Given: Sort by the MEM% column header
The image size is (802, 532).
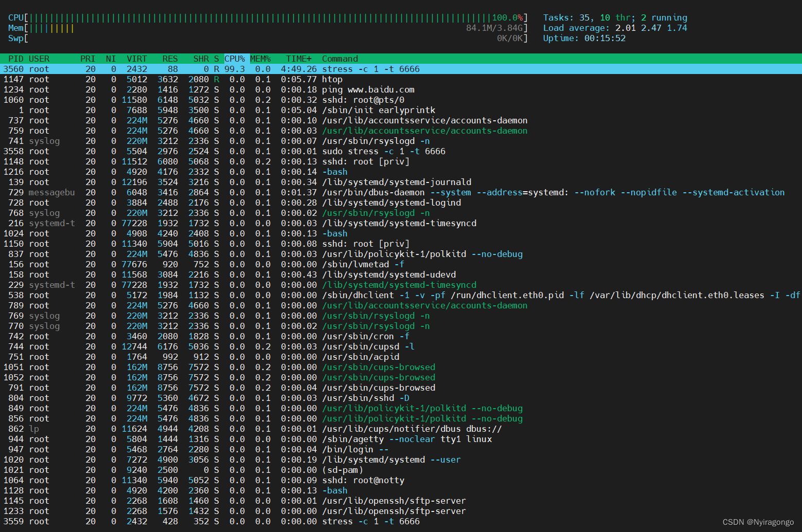Looking at the screenshot, I should [x=260, y=59].
